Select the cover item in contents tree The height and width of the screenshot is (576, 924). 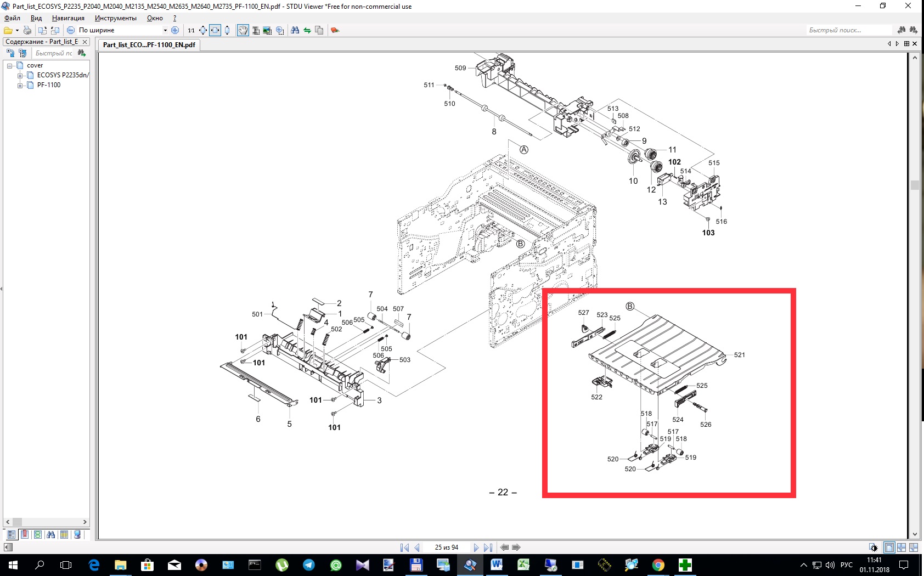[x=35, y=65]
